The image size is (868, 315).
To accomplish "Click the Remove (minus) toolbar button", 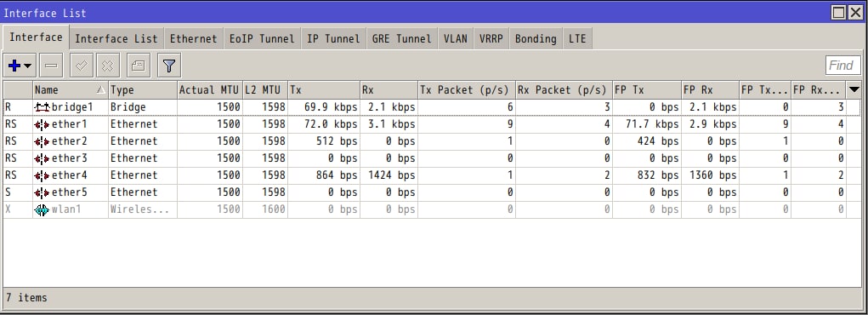I will (51, 66).
